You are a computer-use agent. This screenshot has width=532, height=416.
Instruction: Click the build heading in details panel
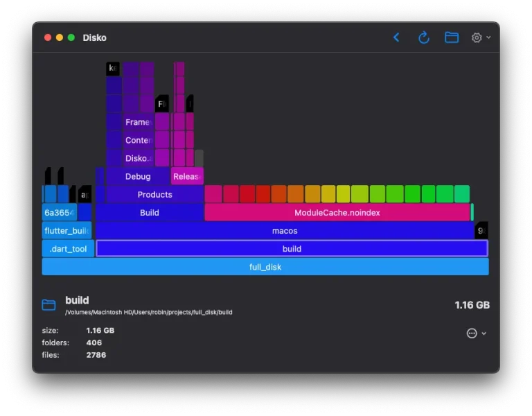(x=77, y=300)
